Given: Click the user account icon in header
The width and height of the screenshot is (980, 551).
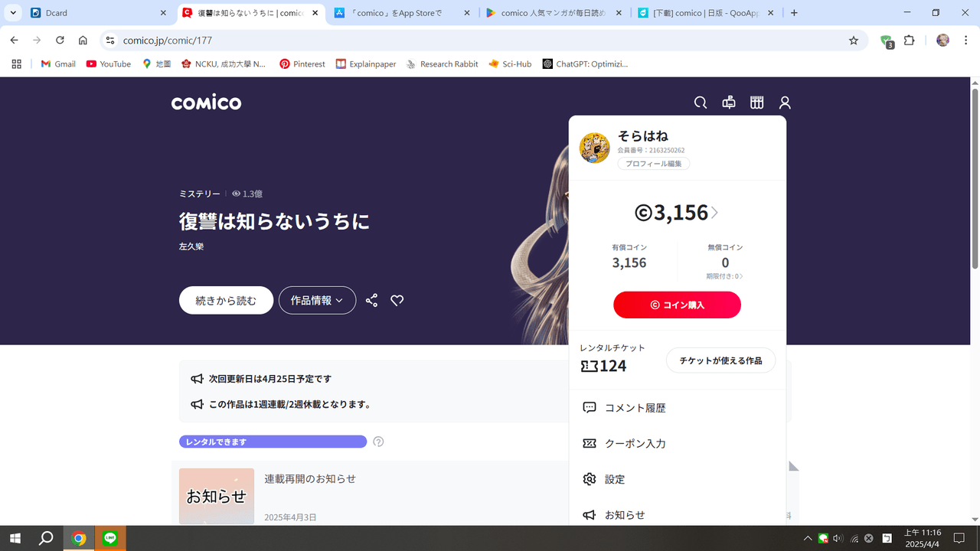Looking at the screenshot, I should click(785, 103).
